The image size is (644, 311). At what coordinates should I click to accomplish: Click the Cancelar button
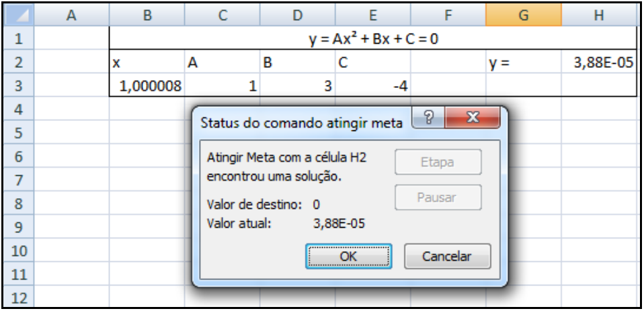pyautogui.click(x=447, y=256)
